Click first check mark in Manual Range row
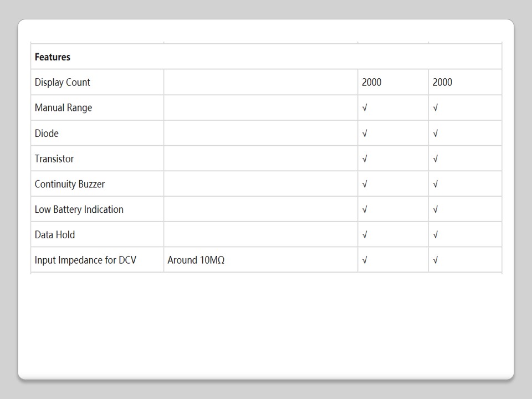The height and width of the screenshot is (399, 532). [365, 108]
